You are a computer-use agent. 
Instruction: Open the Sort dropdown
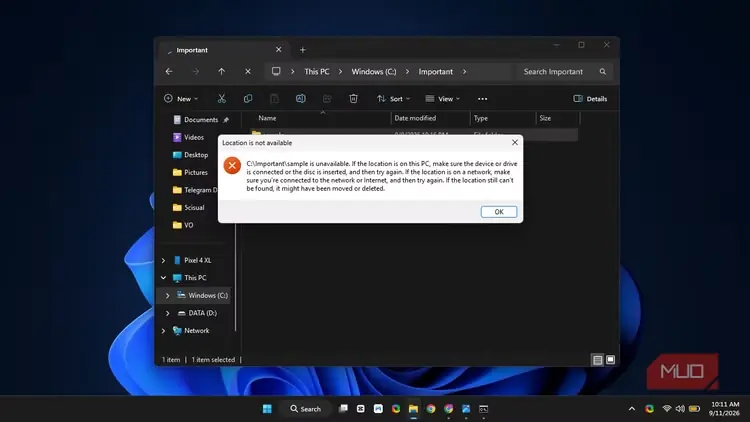[393, 99]
